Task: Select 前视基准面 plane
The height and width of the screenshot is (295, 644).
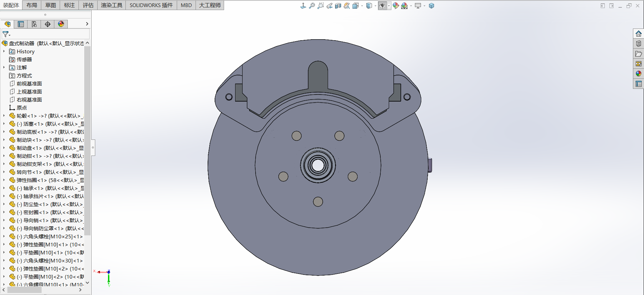Action: tap(29, 83)
